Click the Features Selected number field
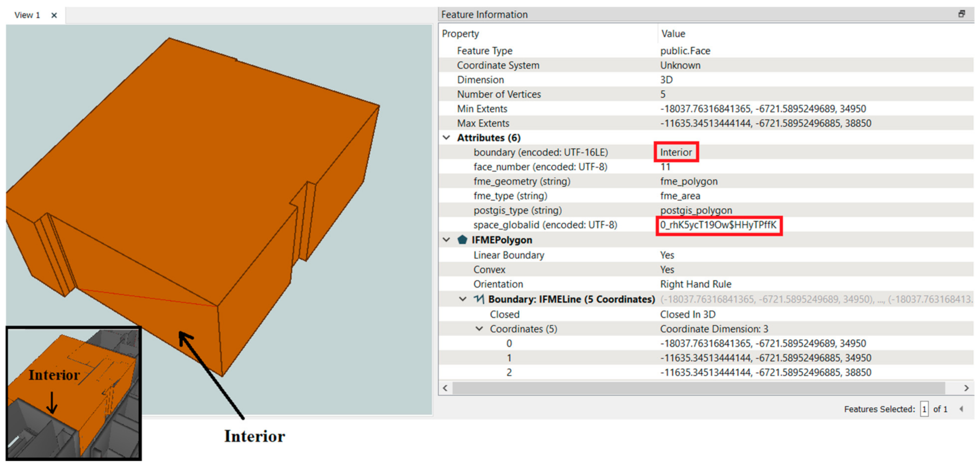The height and width of the screenshot is (467, 980). [x=924, y=409]
